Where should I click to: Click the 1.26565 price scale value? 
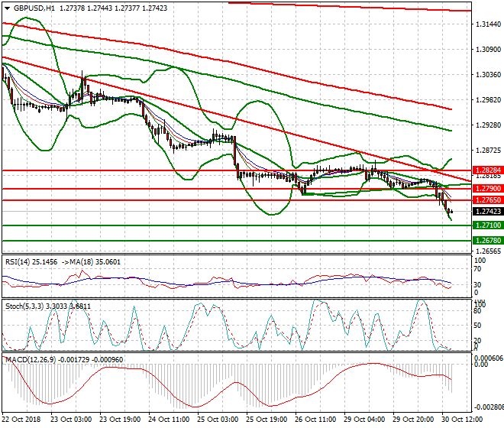point(488,251)
